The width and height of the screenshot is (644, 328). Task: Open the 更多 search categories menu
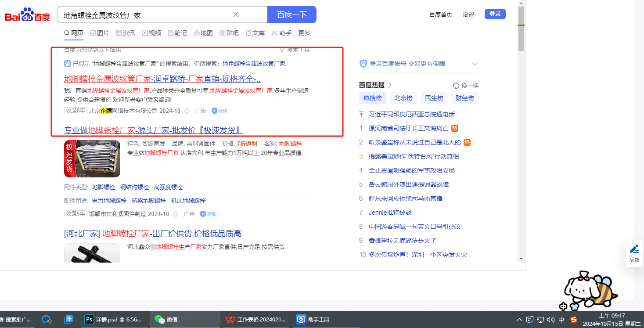coord(304,33)
